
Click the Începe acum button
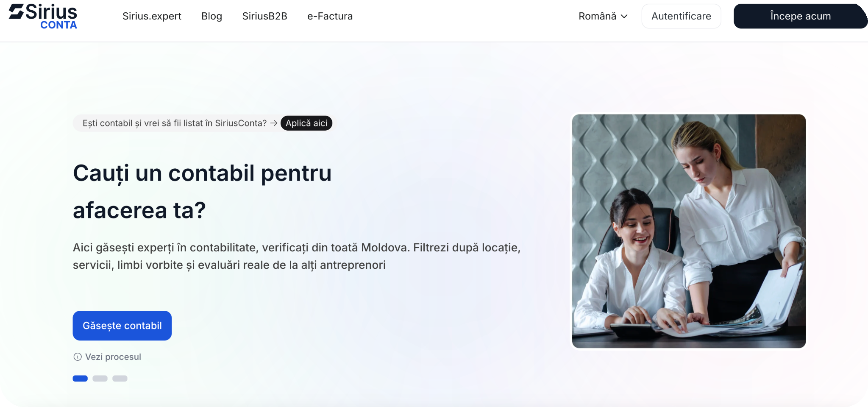800,16
